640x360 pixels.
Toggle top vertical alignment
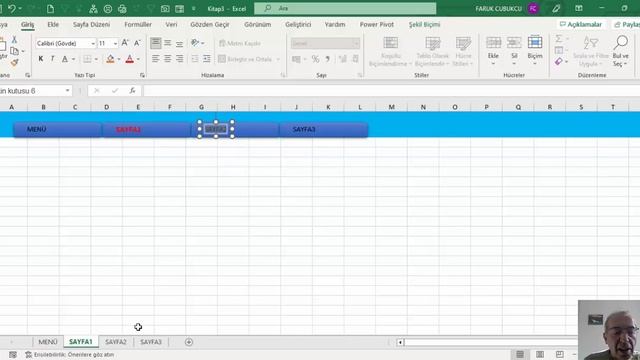click(156, 43)
